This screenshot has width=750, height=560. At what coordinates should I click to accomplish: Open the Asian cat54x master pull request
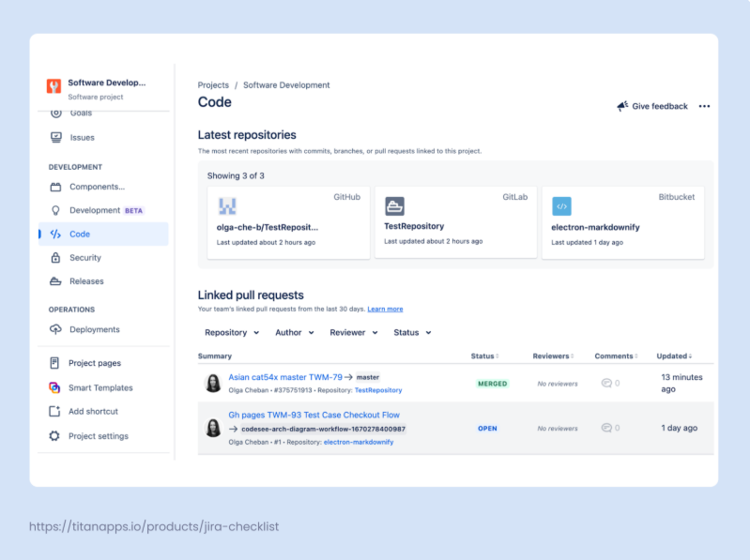(x=285, y=377)
